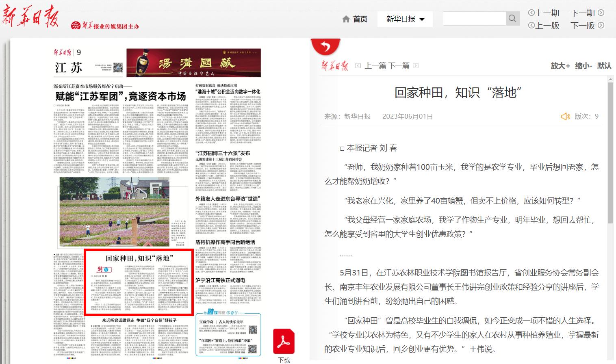Shrink article text with 缩小-
Viewport: 616px width, 364px height.
(583, 66)
